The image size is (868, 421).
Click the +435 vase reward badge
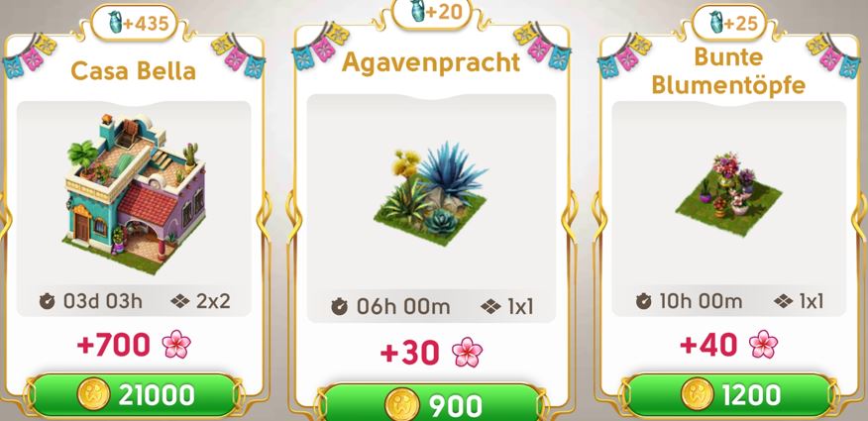tap(134, 23)
